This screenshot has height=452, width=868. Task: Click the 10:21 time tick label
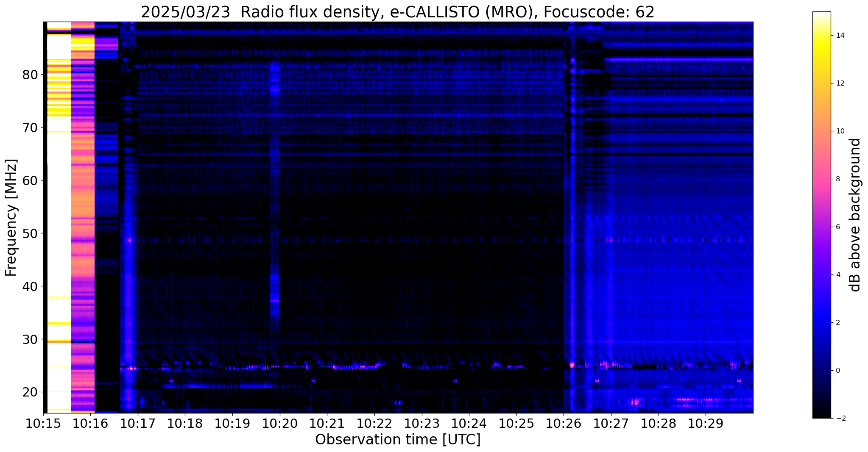click(327, 424)
